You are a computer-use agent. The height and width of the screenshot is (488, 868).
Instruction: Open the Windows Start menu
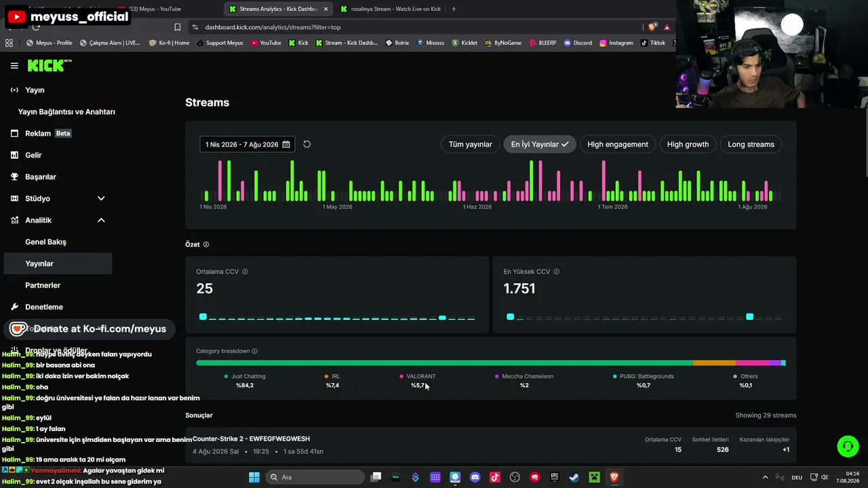pos(254,477)
